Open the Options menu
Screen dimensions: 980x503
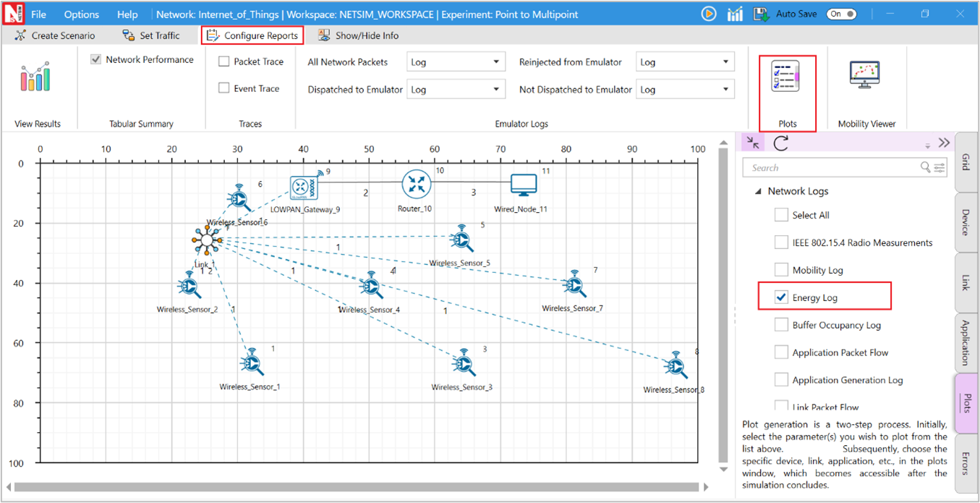[81, 14]
